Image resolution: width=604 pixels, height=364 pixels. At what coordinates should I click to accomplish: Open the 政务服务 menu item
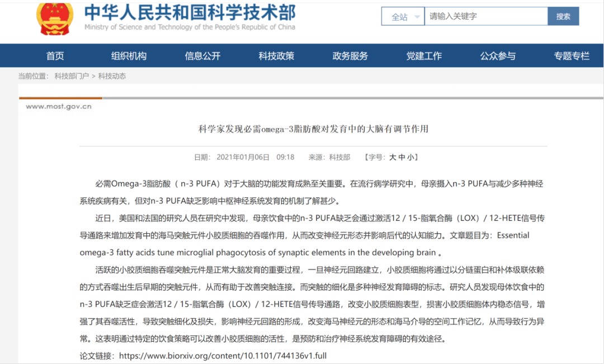(x=350, y=56)
